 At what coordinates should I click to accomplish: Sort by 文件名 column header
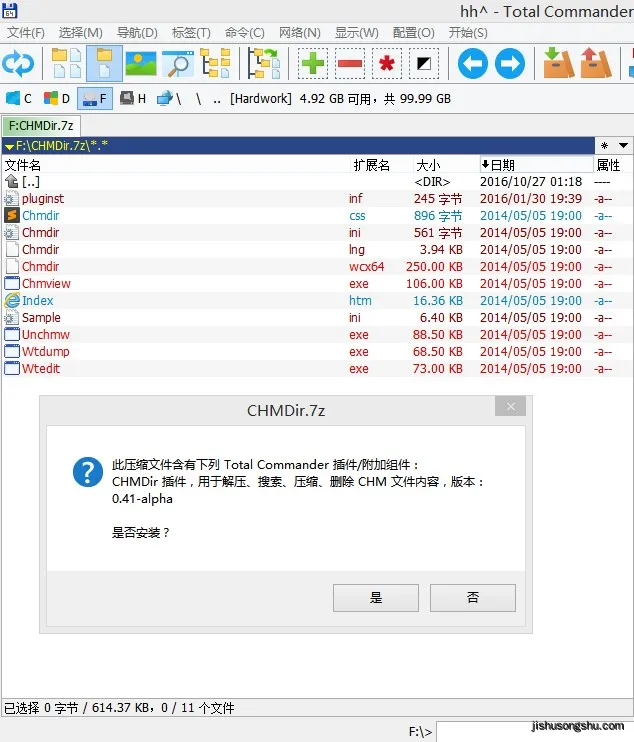tap(176, 165)
